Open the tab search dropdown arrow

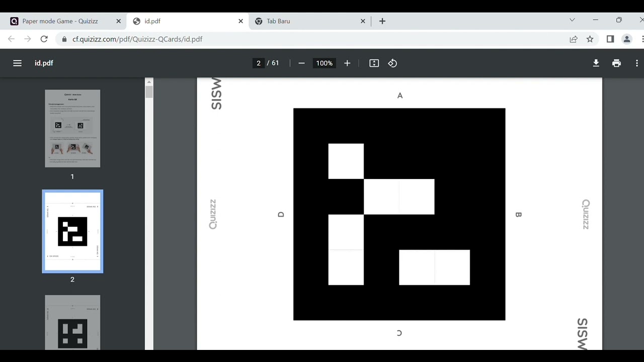(572, 20)
